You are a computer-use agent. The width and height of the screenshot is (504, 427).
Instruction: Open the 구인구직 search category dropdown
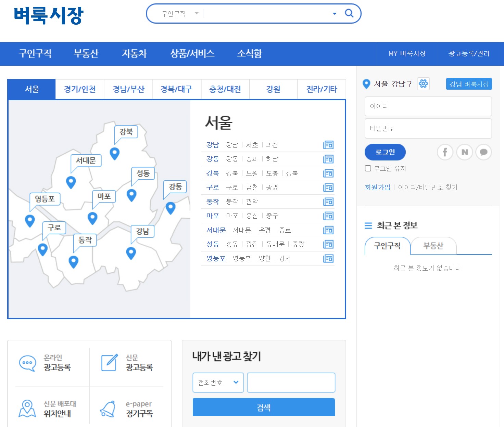pyautogui.click(x=178, y=13)
